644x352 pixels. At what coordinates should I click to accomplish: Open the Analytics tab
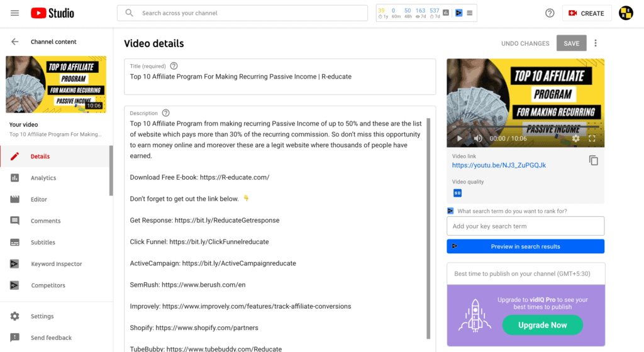click(x=55, y=178)
